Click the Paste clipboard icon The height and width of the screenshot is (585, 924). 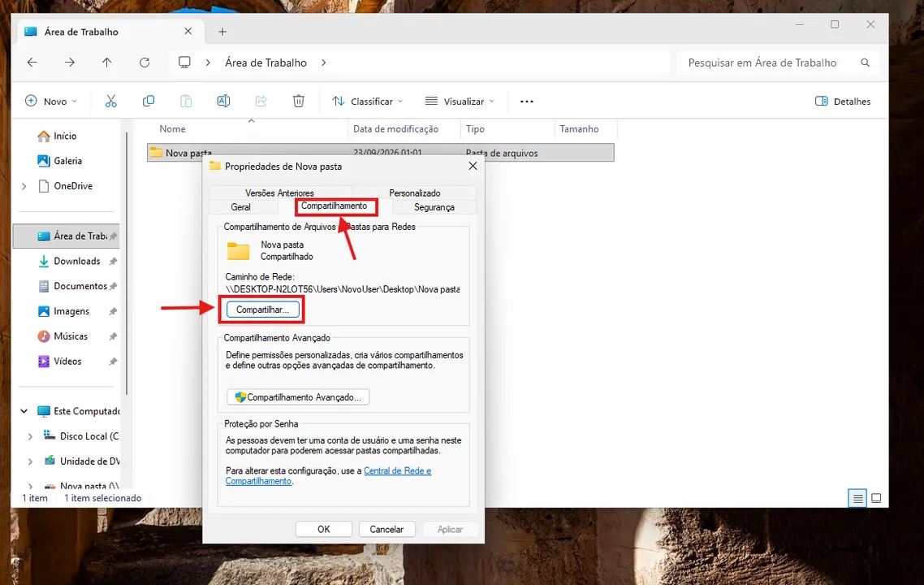(x=186, y=102)
